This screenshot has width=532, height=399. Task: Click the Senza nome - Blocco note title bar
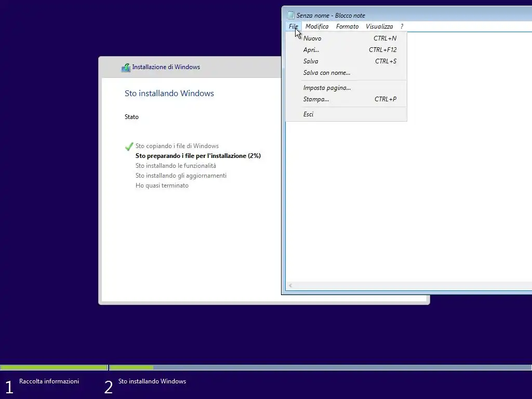pyautogui.click(x=407, y=15)
